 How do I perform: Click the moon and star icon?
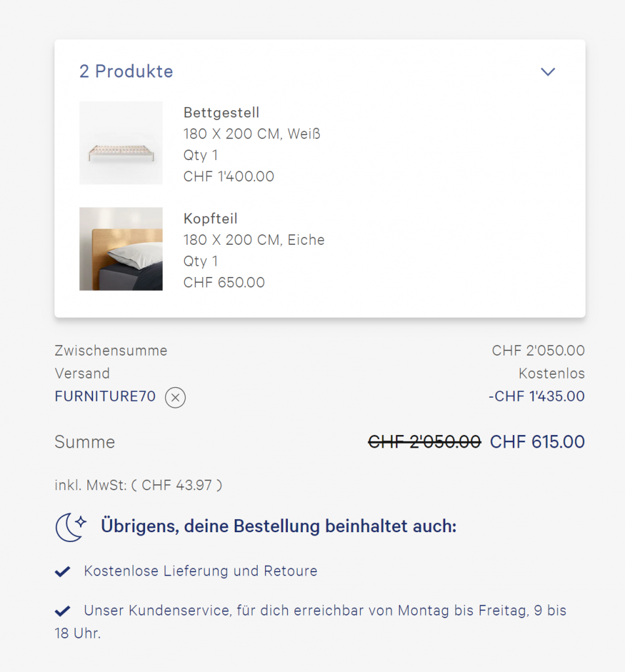[x=71, y=527]
